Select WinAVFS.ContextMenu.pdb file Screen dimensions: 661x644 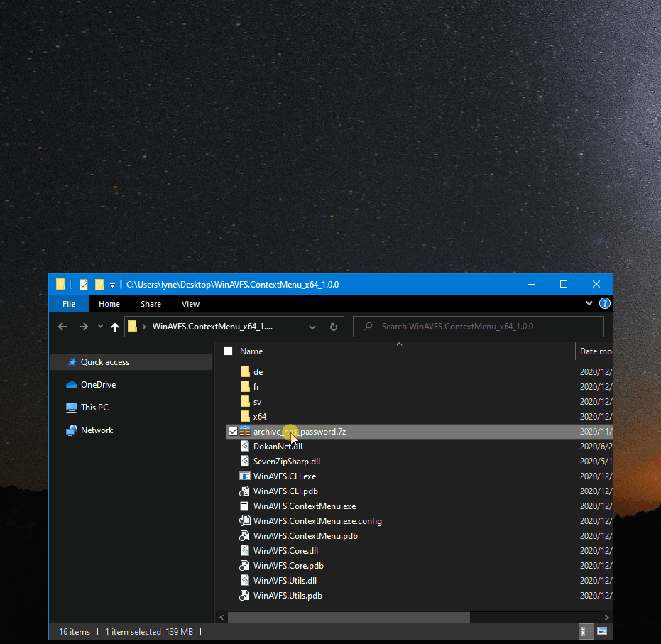pyautogui.click(x=305, y=536)
